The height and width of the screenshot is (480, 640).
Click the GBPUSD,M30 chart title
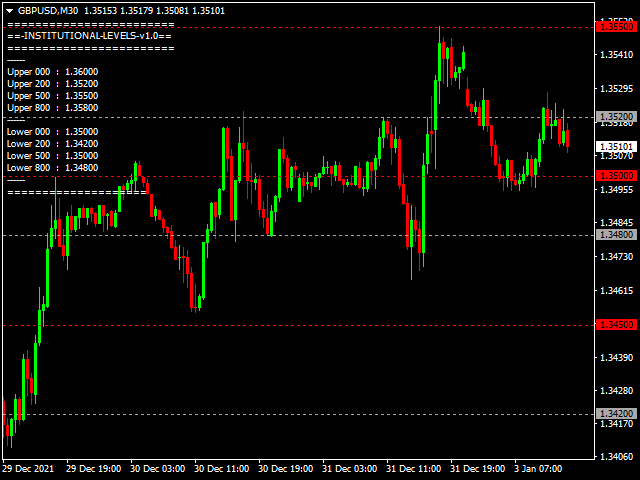tap(48, 11)
